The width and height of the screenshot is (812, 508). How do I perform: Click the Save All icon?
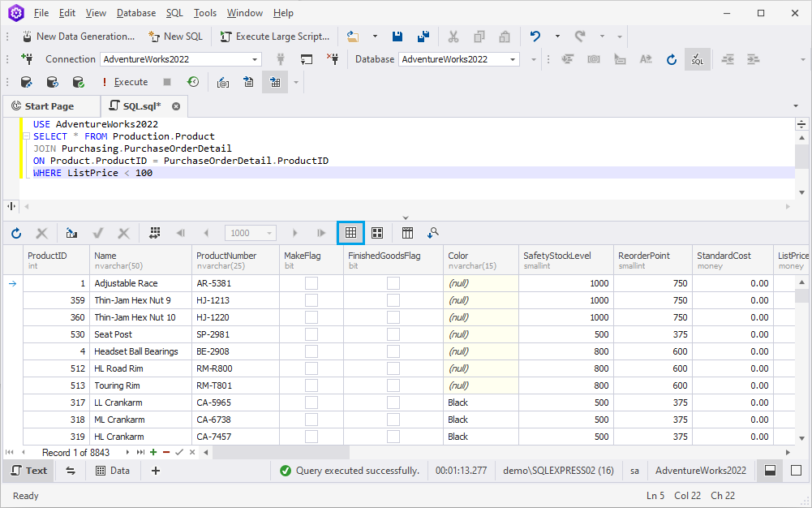pyautogui.click(x=423, y=37)
